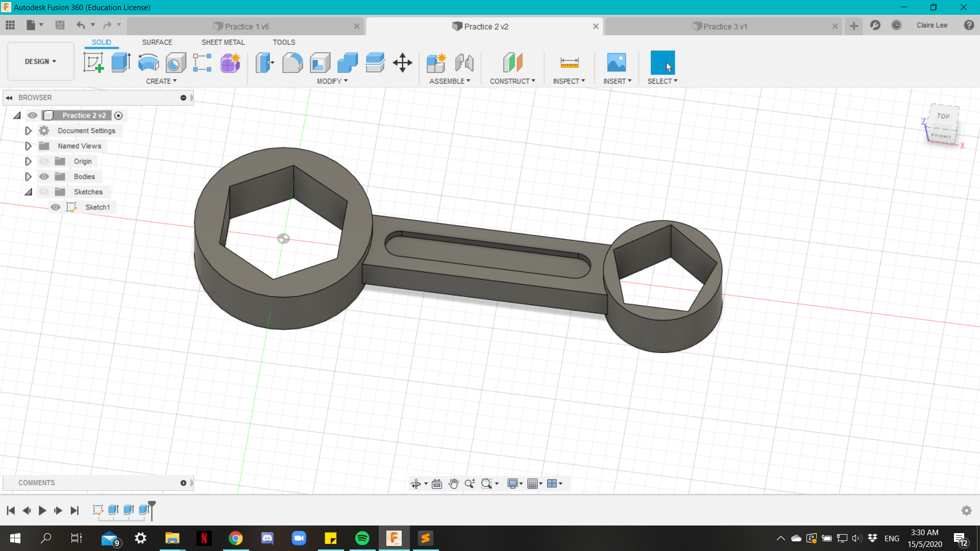This screenshot has height=551, width=980.
Task: Switch to the Practice 1 v6 document tab
Action: pyautogui.click(x=246, y=27)
